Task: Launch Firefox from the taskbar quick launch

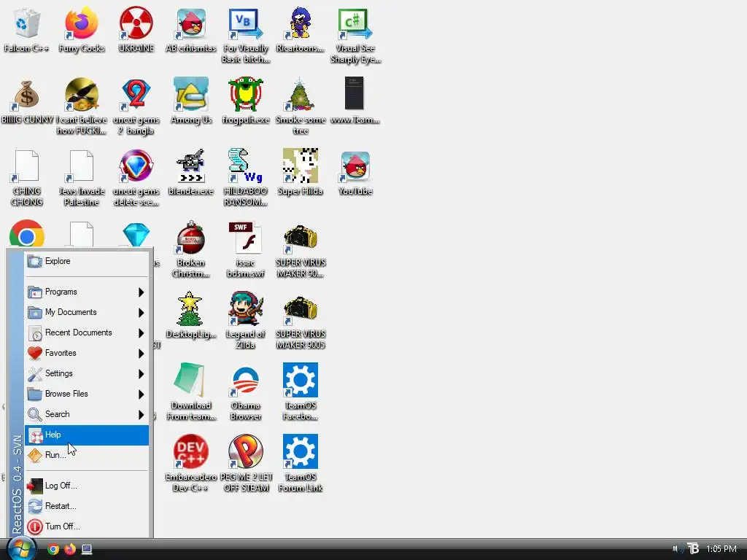Action: [x=70, y=549]
